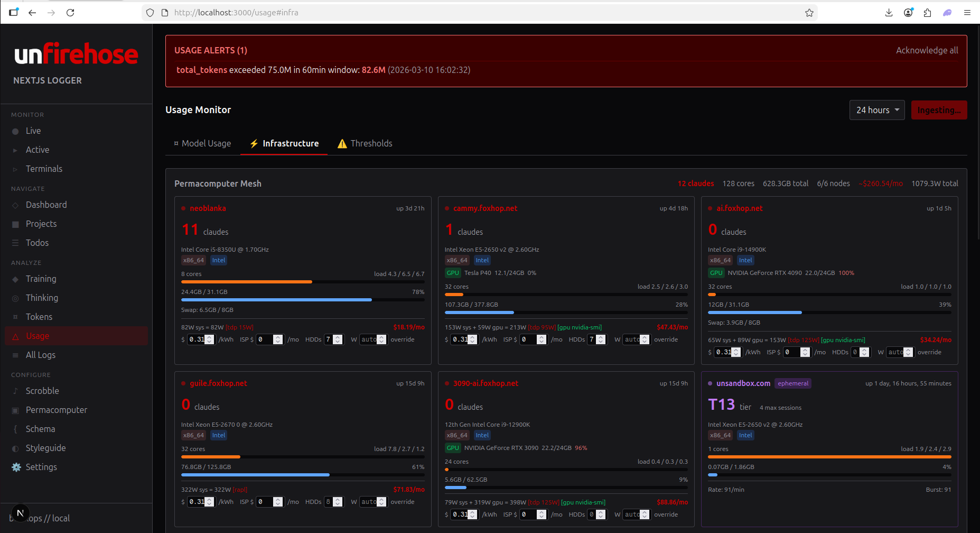Click the browser bookmark star icon
The width and height of the screenshot is (980, 533).
(809, 13)
